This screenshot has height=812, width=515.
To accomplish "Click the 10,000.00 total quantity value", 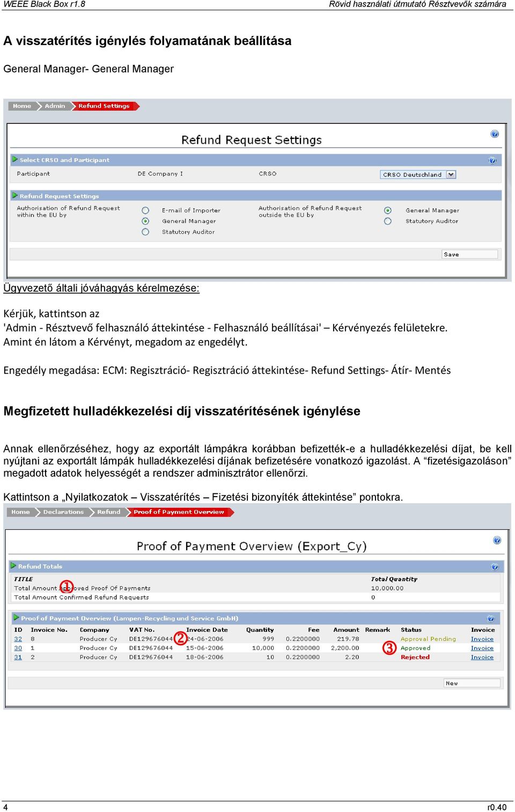I will click(387, 588).
